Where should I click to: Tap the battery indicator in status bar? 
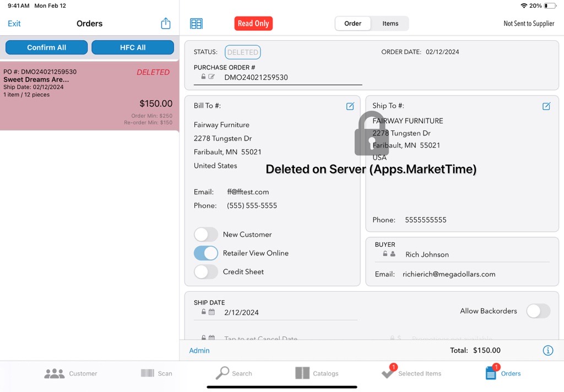(550, 6)
